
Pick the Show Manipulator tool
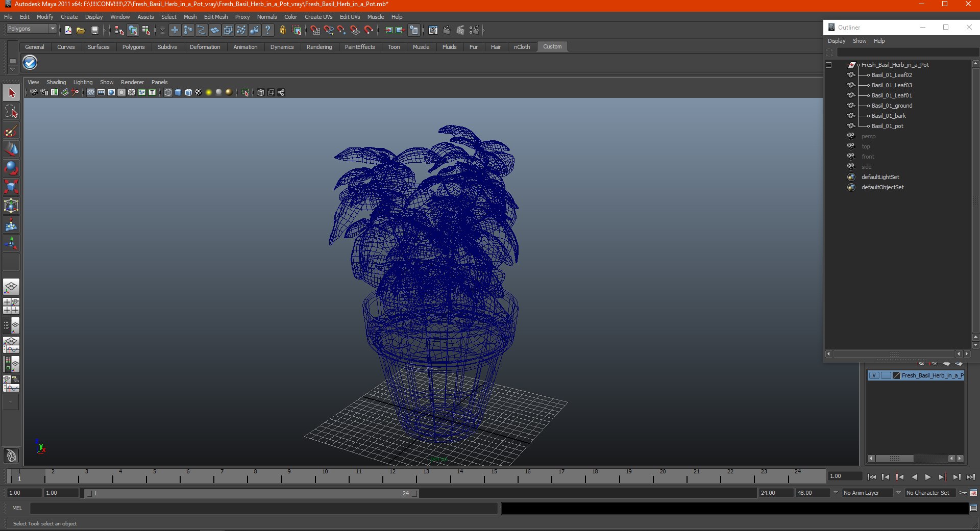point(11,243)
